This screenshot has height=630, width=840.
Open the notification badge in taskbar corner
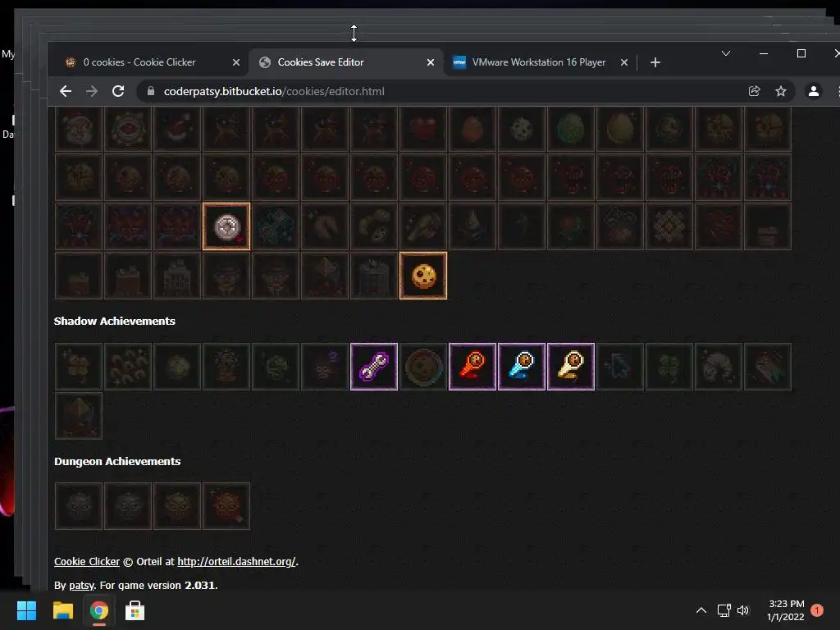[x=817, y=610]
